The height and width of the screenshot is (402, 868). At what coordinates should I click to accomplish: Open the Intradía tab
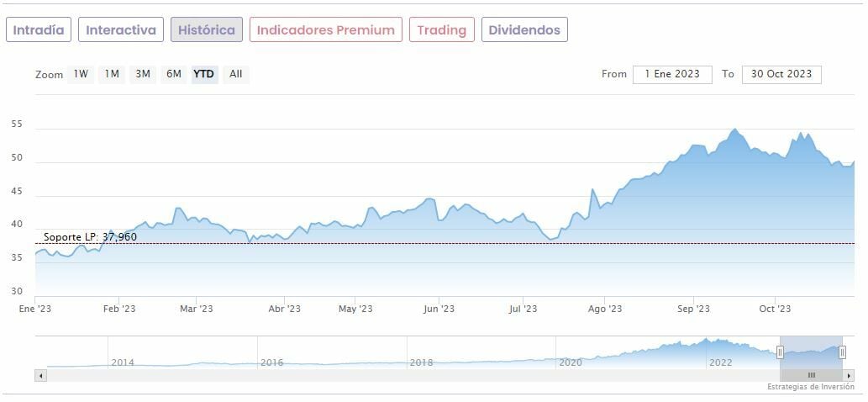click(39, 30)
